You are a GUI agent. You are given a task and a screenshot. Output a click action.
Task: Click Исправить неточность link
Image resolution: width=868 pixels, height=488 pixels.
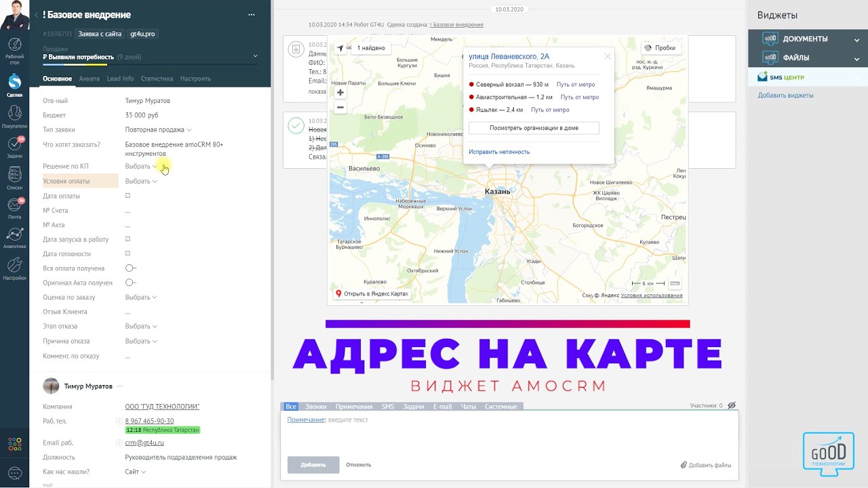[499, 152]
